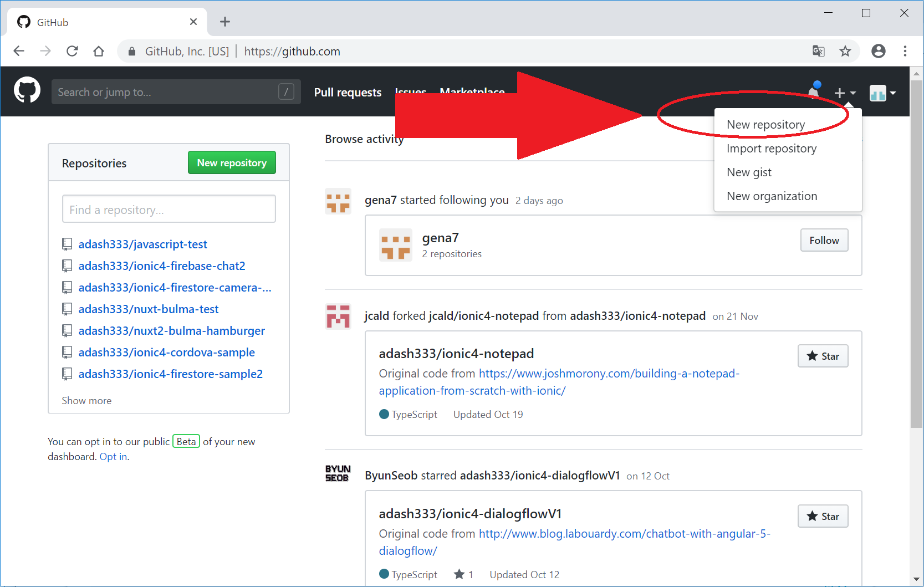Image resolution: width=924 pixels, height=587 pixels.
Task: Click the Find a repository field
Action: [169, 210]
